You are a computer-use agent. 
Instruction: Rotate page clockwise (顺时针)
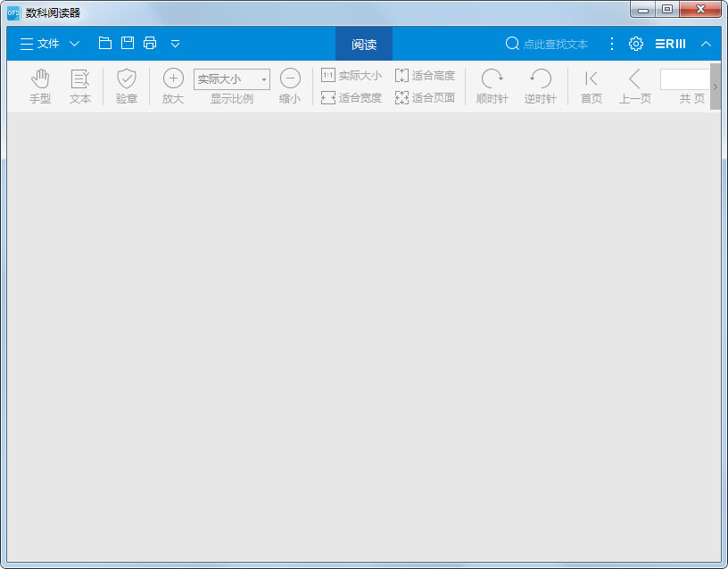tap(492, 87)
